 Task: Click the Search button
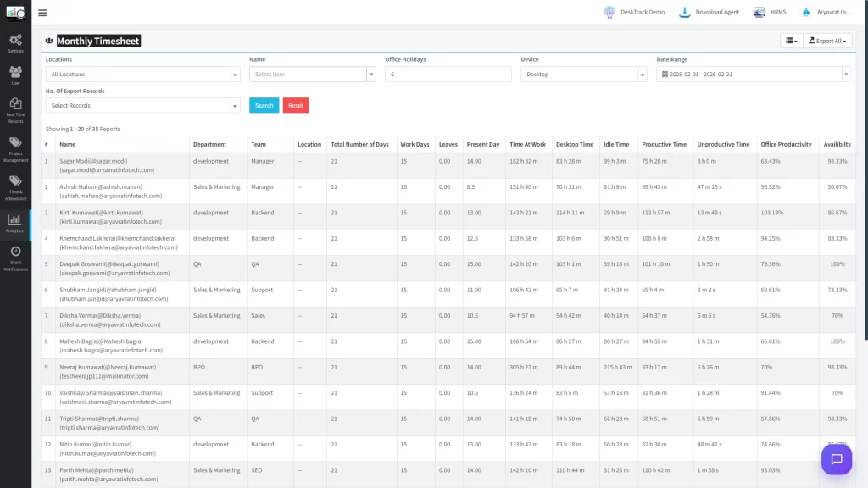click(264, 105)
